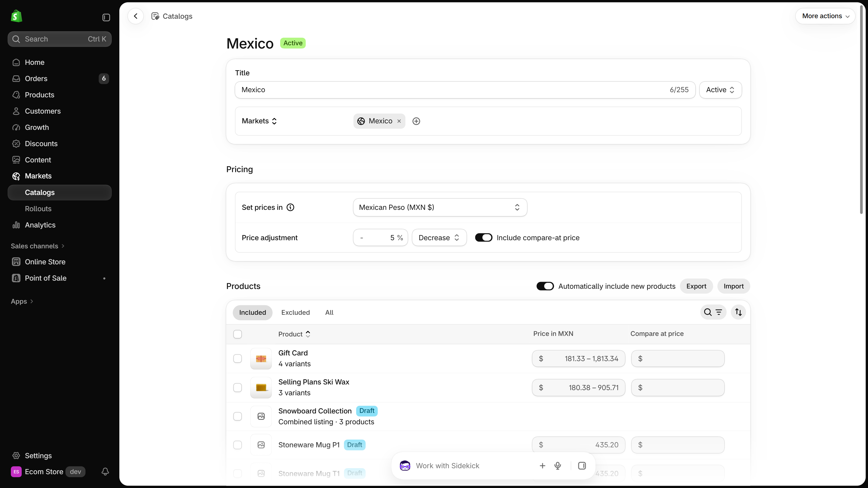Click the Gift Card thumbnail
This screenshot has width=868, height=488.
(x=261, y=359)
